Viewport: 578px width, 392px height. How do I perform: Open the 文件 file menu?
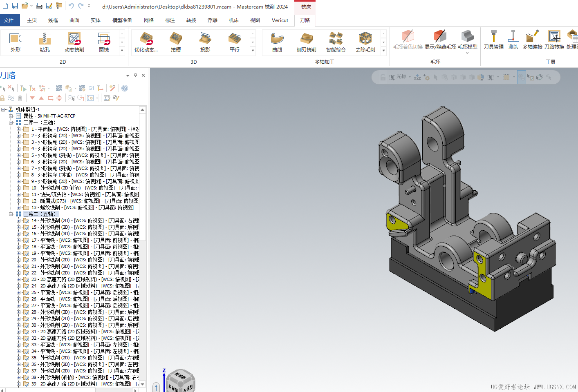coord(9,20)
